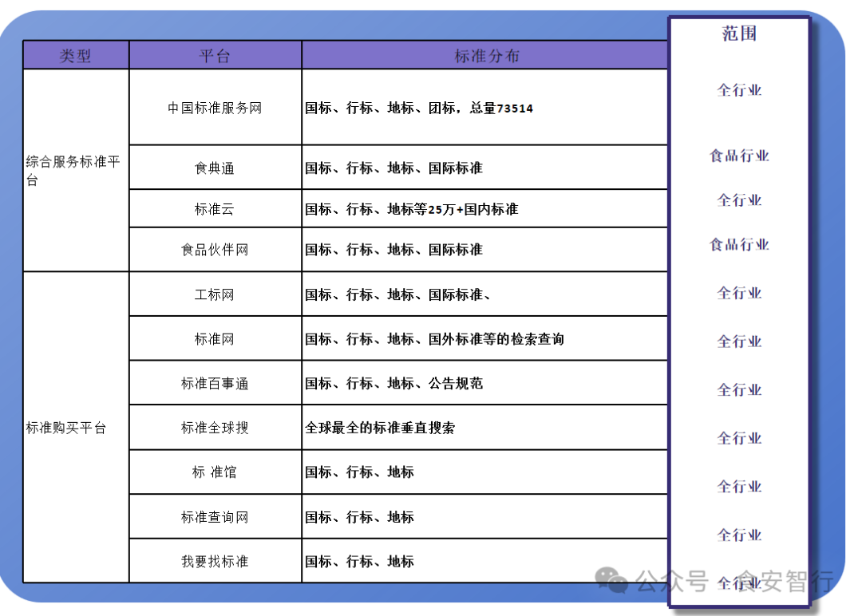Select 全行业 beside the 标准网 row

(739, 342)
